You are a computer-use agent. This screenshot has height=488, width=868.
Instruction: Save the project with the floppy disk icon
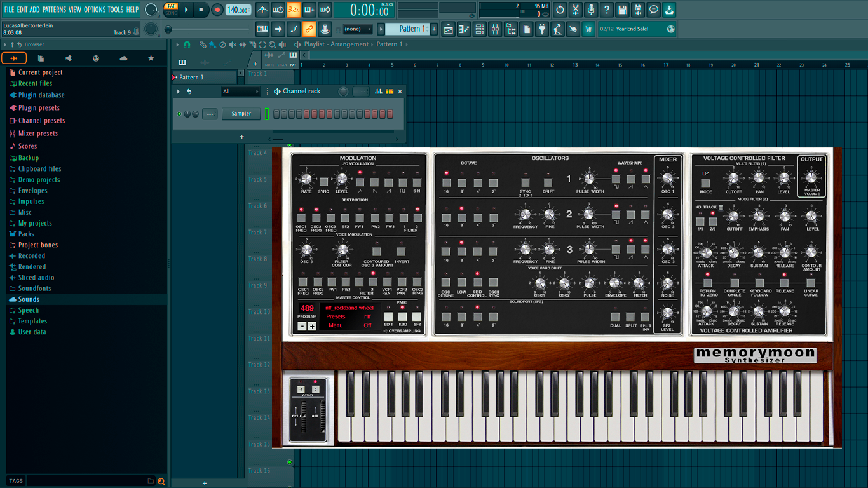tap(623, 10)
